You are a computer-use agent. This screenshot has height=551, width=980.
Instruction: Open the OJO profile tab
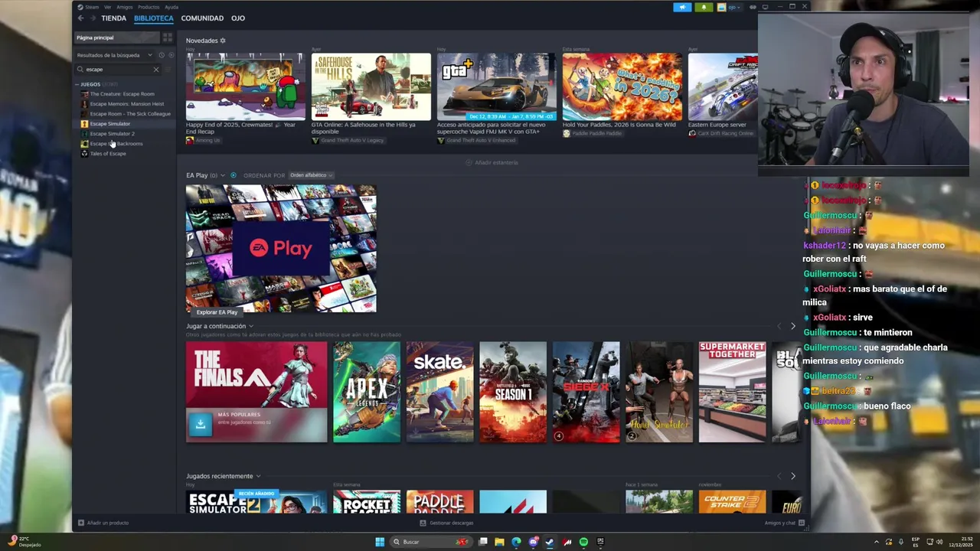238,18
